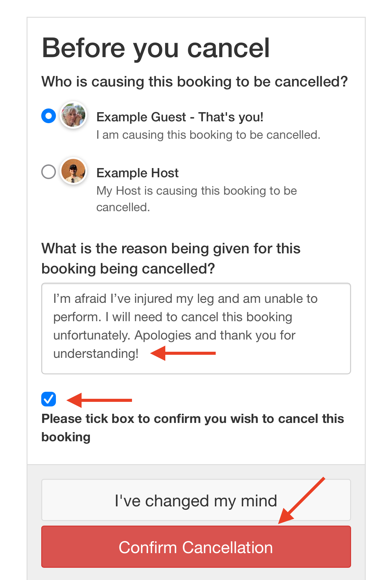Screen dimensions: 392x580
Task: Select the Example Host radio button
Action: click(x=49, y=172)
